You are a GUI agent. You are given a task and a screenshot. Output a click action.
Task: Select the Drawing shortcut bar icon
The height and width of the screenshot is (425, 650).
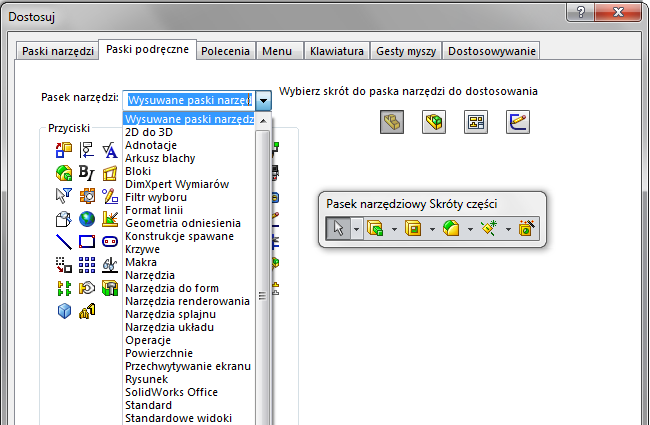pyautogui.click(x=476, y=122)
